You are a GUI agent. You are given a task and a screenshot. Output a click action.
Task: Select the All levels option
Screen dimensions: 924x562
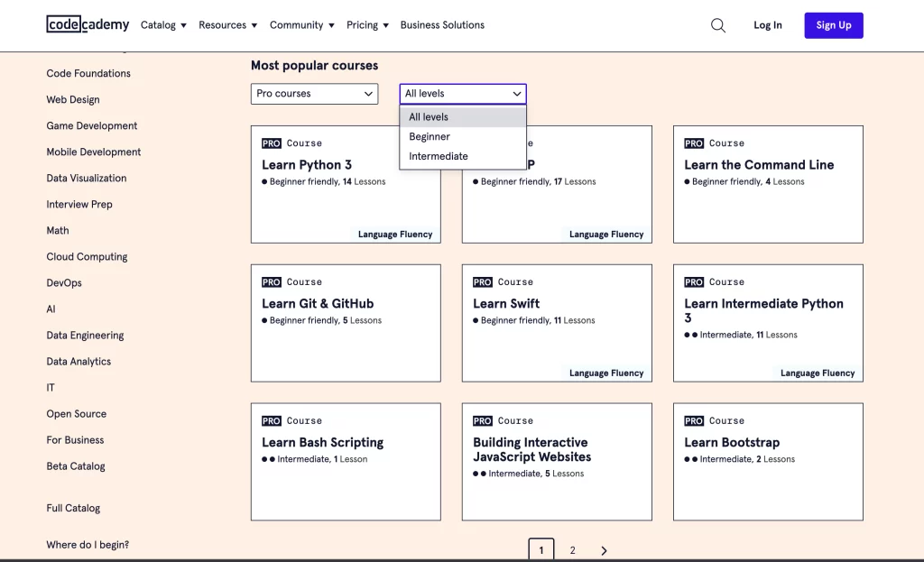[x=463, y=116]
